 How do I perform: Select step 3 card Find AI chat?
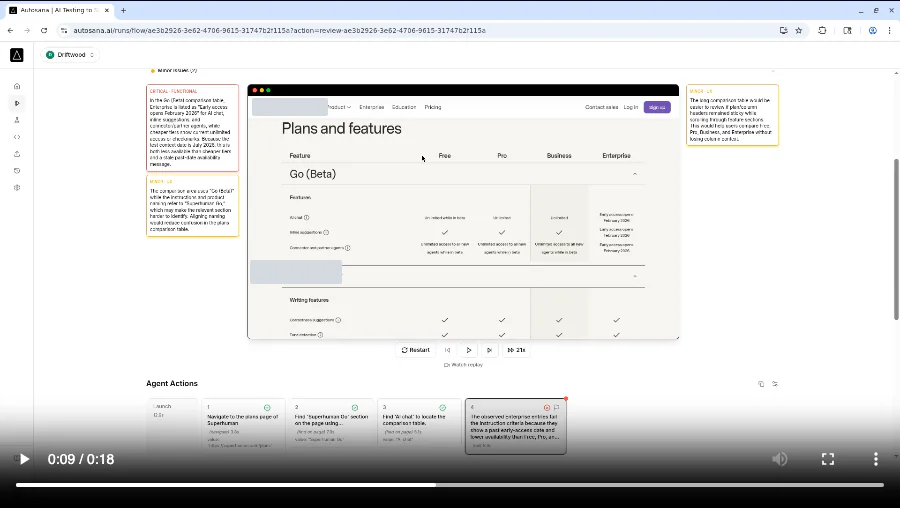click(419, 425)
